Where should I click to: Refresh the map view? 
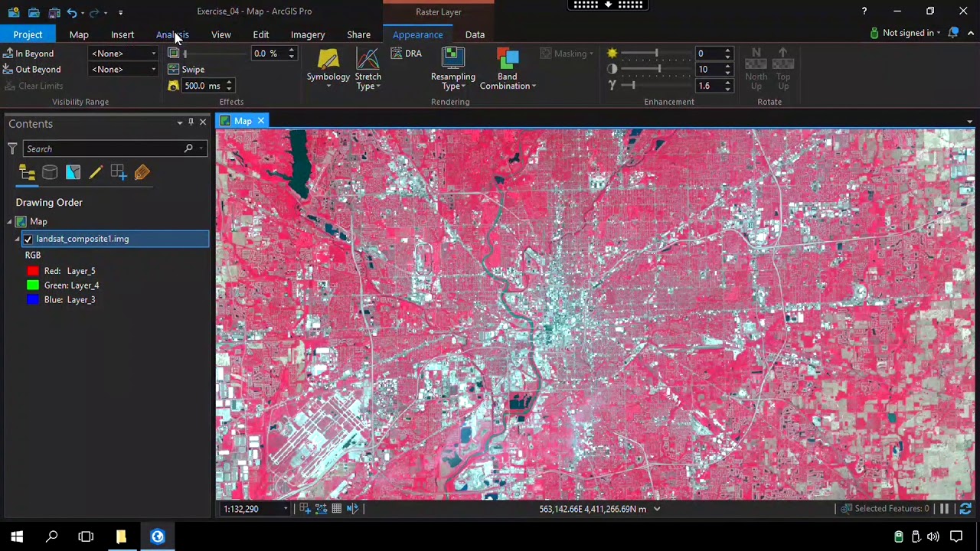965,509
